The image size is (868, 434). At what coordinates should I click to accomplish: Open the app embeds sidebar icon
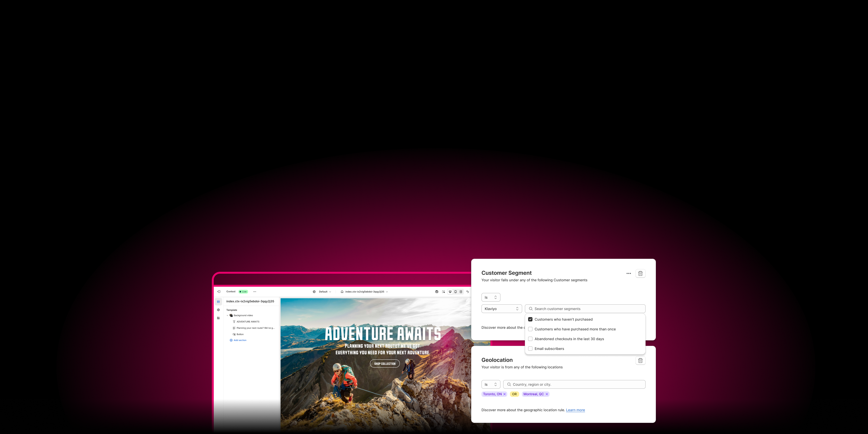pyautogui.click(x=218, y=318)
